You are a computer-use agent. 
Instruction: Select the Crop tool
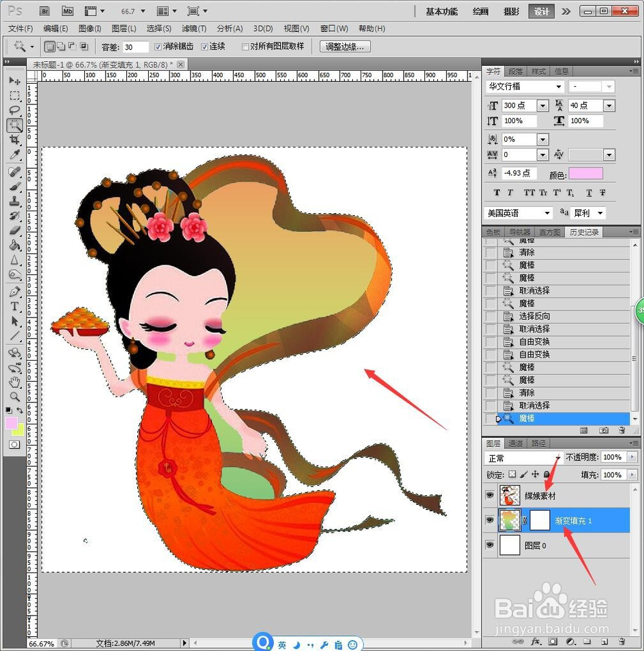[x=15, y=140]
